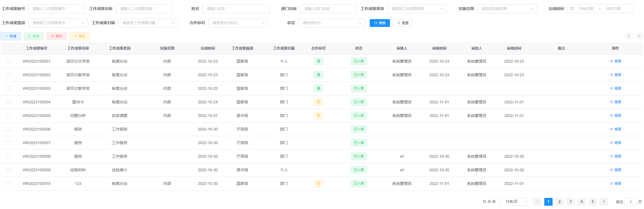Toggle the select-all header checkbox

pos(8,48)
